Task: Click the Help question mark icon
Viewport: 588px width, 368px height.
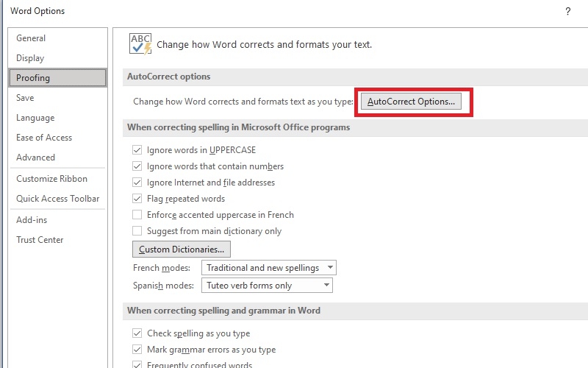Action: (567, 11)
